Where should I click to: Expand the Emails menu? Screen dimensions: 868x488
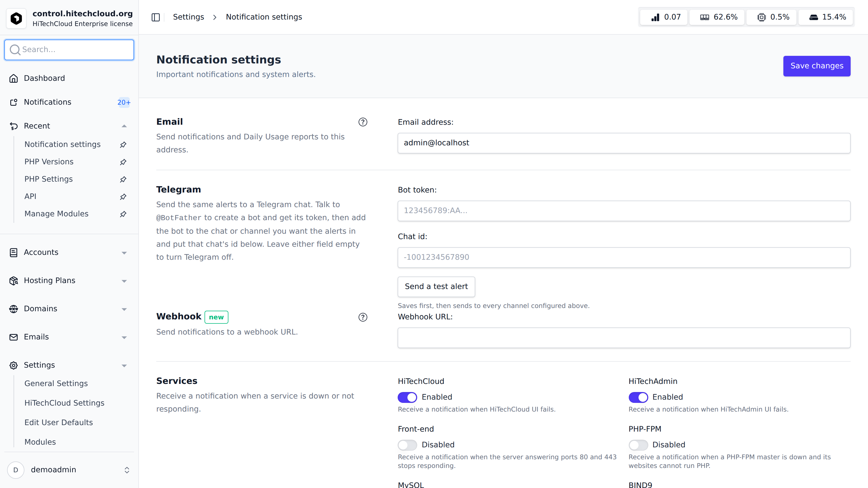(124, 337)
